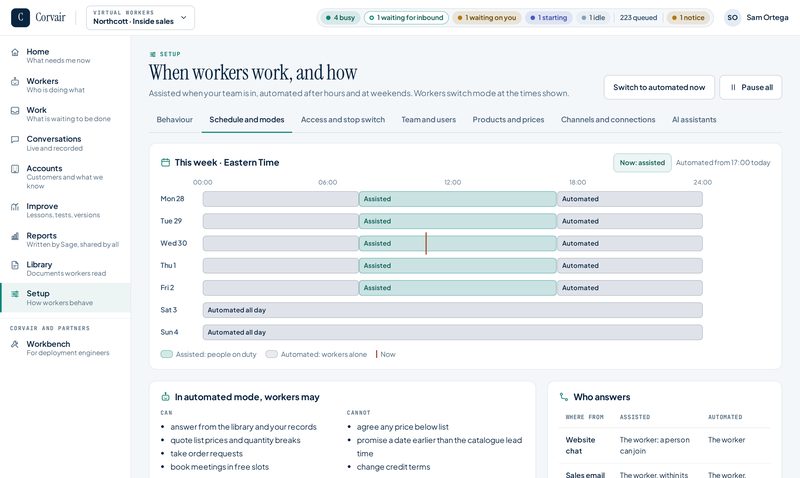Click 1 waiting on you pill
800x478 pixels.
[487, 17]
